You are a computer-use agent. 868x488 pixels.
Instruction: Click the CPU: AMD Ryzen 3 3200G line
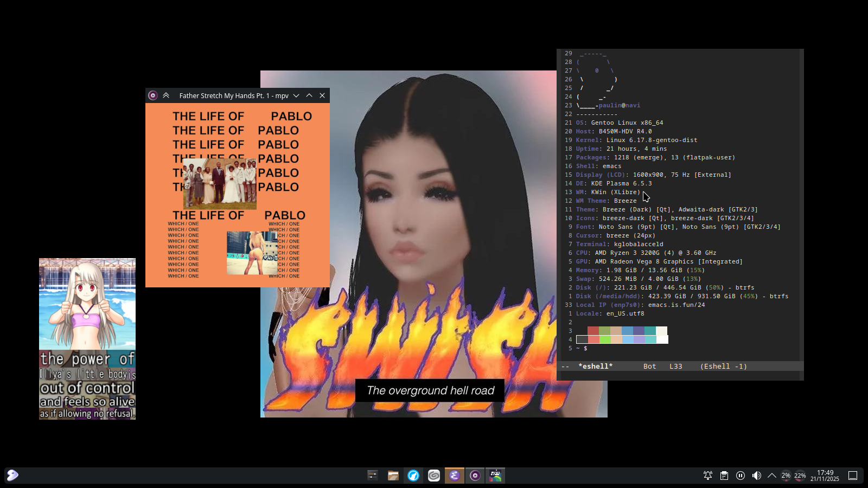click(x=646, y=253)
